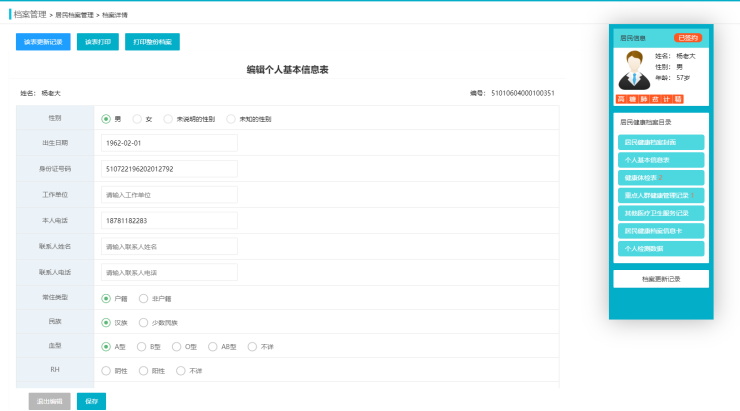
Task: Click the 肺 tag badge
Action: pos(644,99)
